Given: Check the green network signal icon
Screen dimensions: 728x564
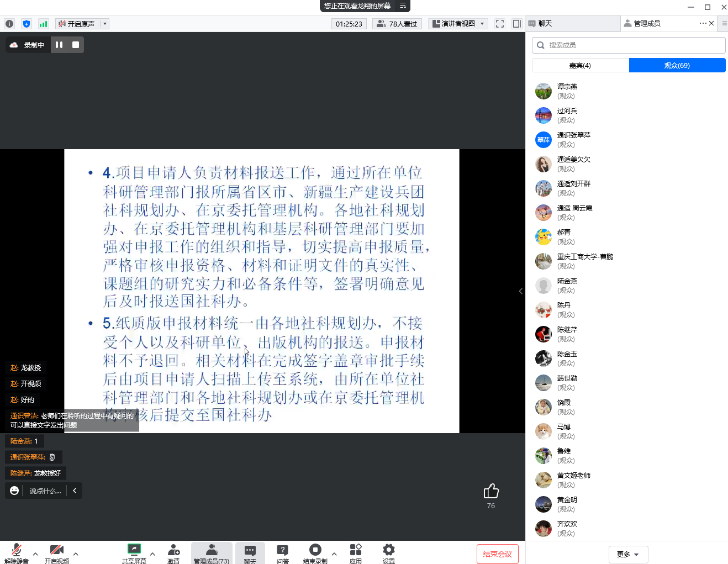Looking at the screenshot, I should [x=43, y=24].
